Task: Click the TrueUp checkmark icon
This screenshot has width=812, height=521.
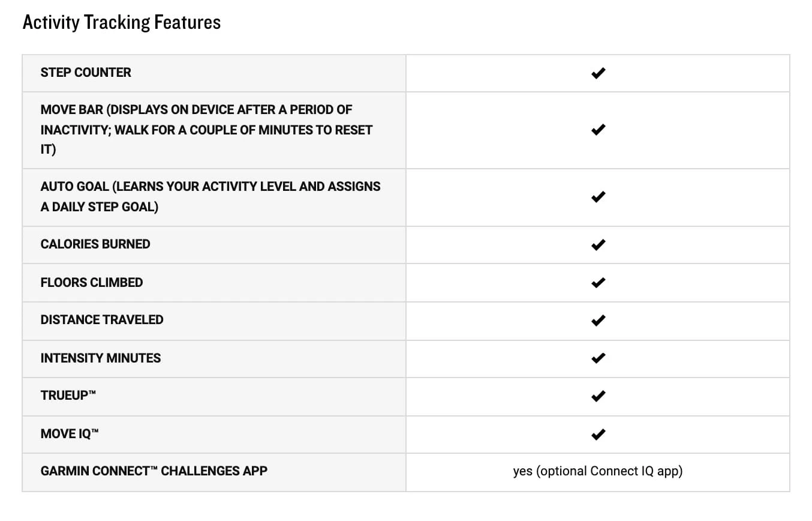Action: [598, 396]
